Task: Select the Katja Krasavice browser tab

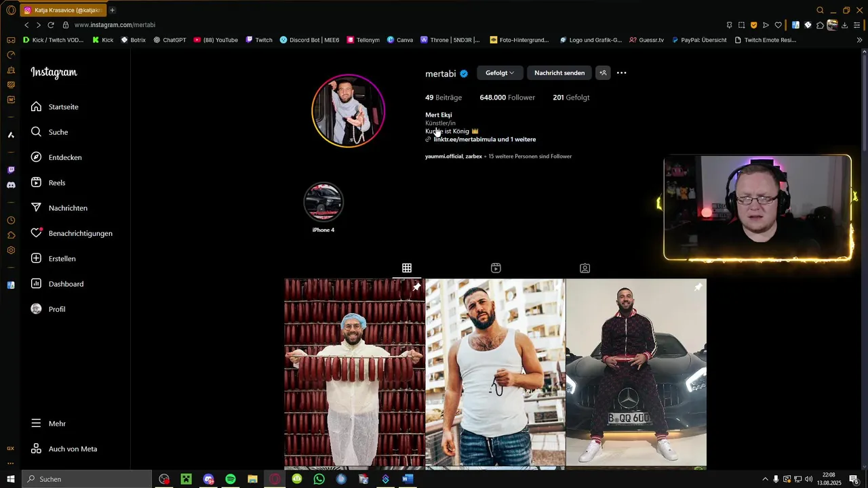Action: 62,10
